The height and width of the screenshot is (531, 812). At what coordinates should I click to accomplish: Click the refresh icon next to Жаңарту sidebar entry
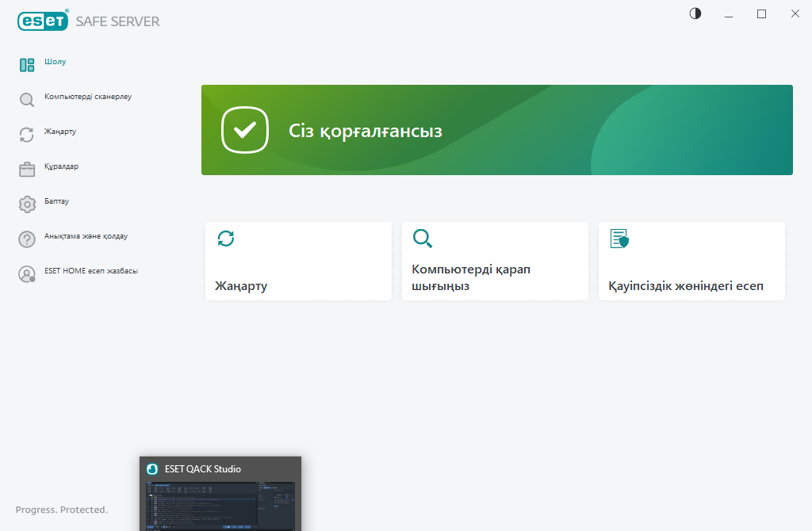[25, 133]
